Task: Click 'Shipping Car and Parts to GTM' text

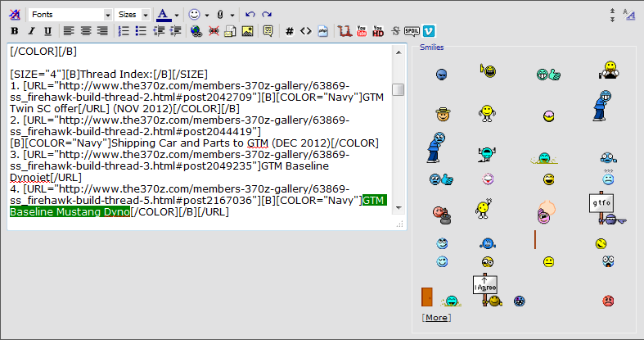Action: tap(190, 143)
